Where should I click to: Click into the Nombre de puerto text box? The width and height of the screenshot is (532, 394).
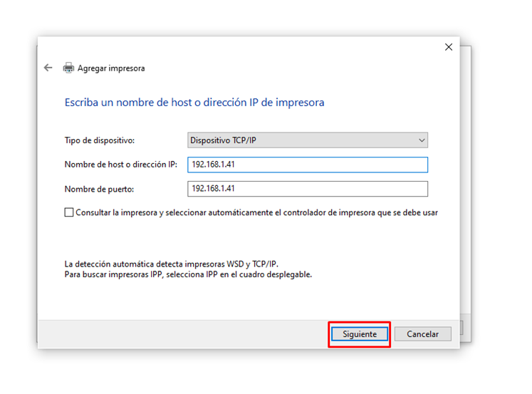[x=307, y=189]
